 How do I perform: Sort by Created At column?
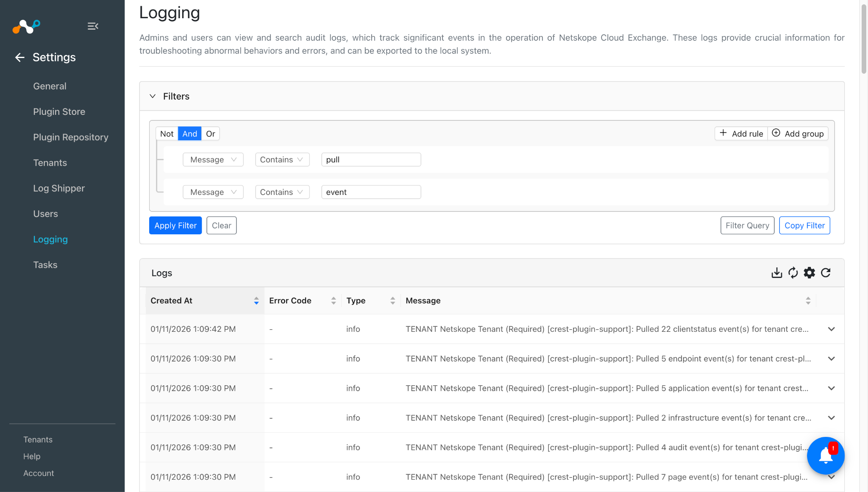(x=256, y=300)
